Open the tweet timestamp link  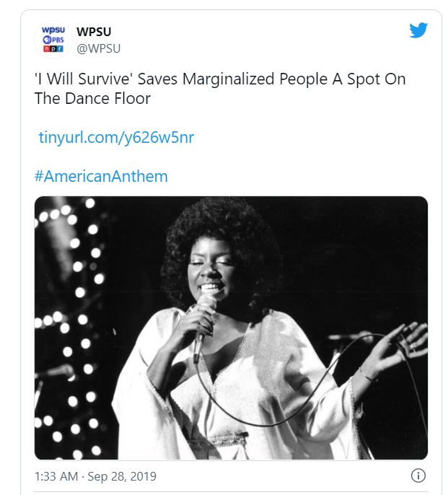pyautogui.click(x=95, y=476)
